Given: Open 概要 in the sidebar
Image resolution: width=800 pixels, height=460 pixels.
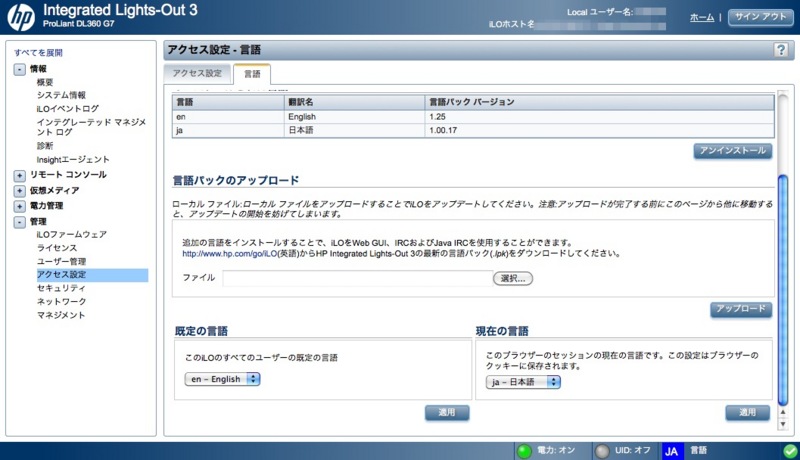Looking at the screenshot, I should [x=45, y=82].
